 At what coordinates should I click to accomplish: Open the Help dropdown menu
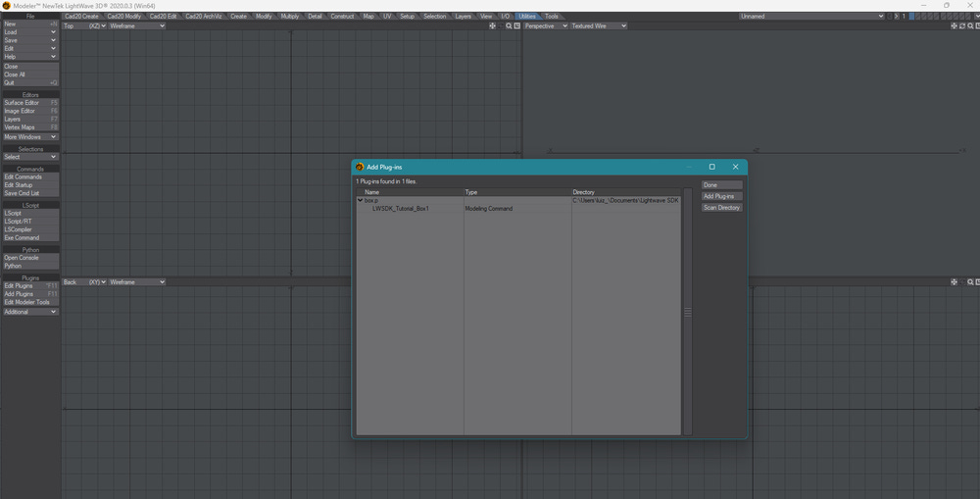[30, 56]
